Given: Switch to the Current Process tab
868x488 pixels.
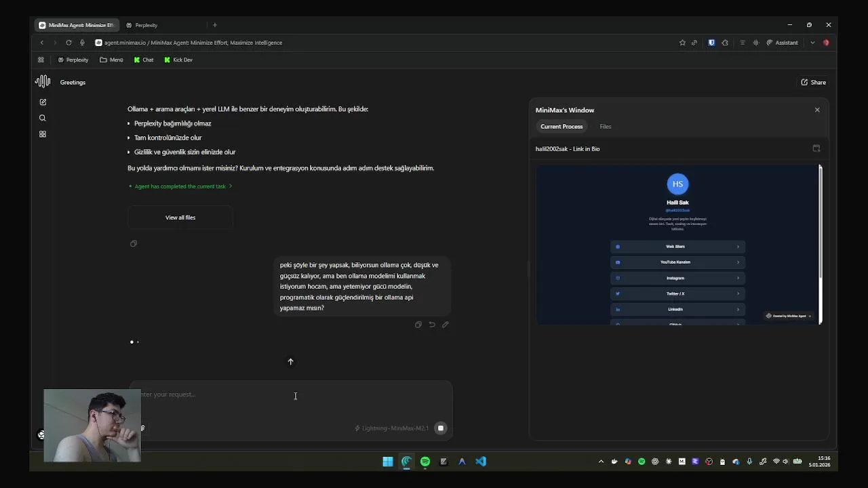Looking at the screenshot, I should (x=561, y=127).
